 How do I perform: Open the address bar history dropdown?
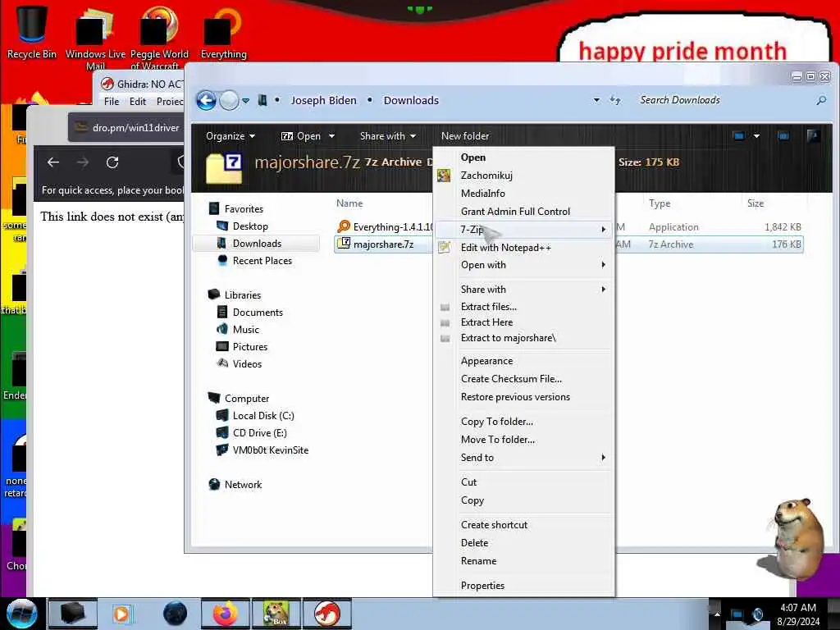click(x=596, y=100)
